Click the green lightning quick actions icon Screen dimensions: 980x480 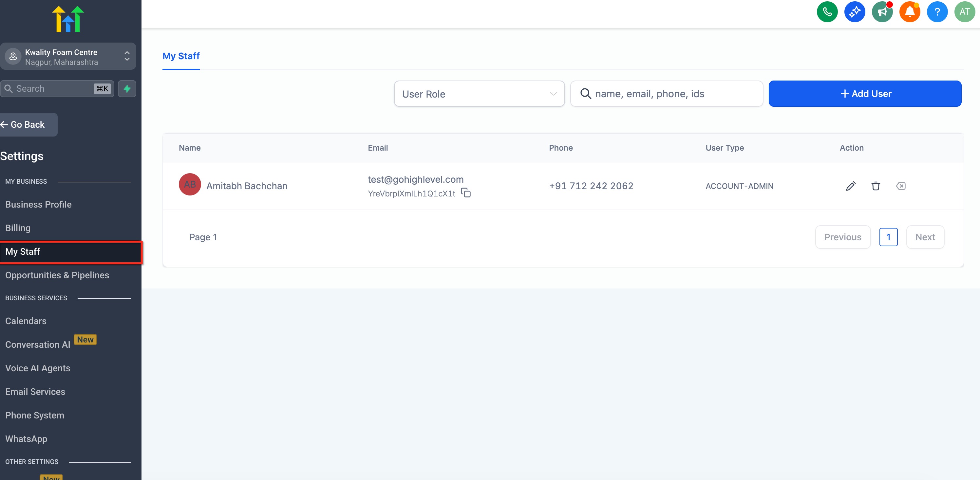click(x=127, y=89)
